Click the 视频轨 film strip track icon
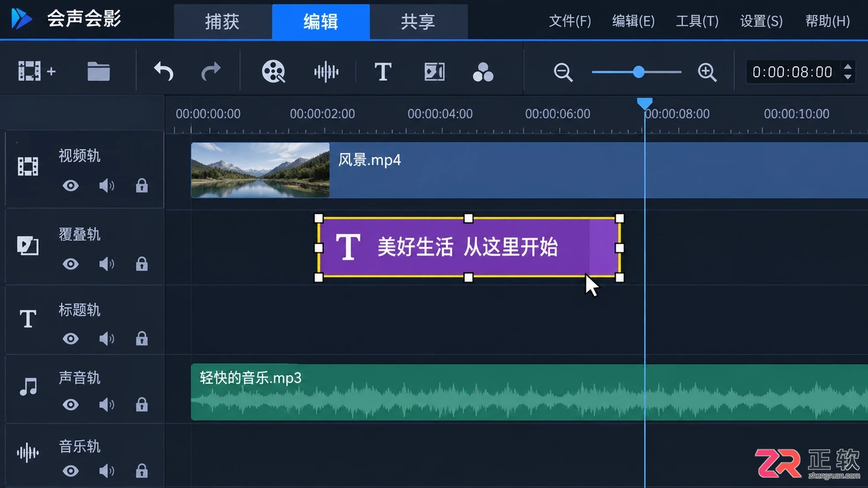Screen dimensions: 868x488 tap(28, 166)
